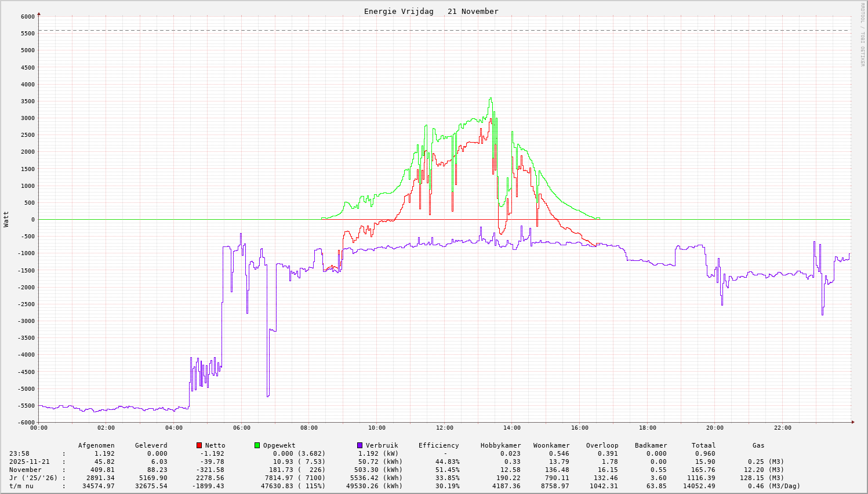Image resolution: width=868 pixels, height=494 pixels.
Task: Click the 'Totaal' column header
Action: (703, 445)
